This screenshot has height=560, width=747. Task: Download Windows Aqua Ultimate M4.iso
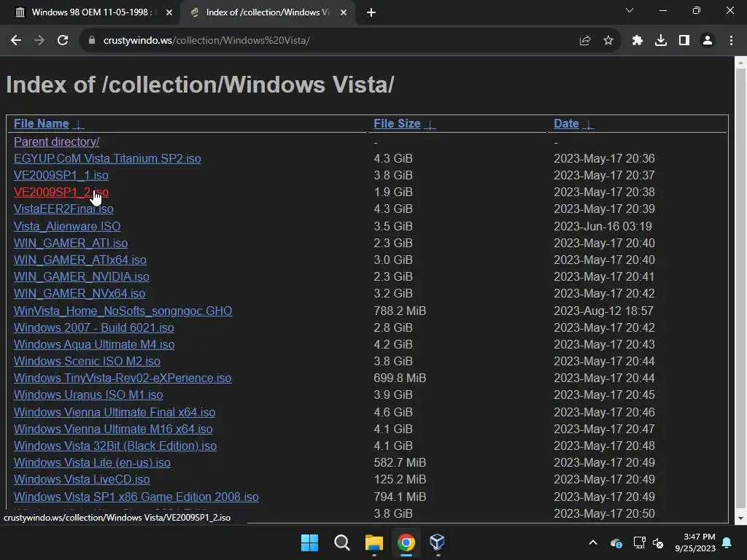point(94,344)
